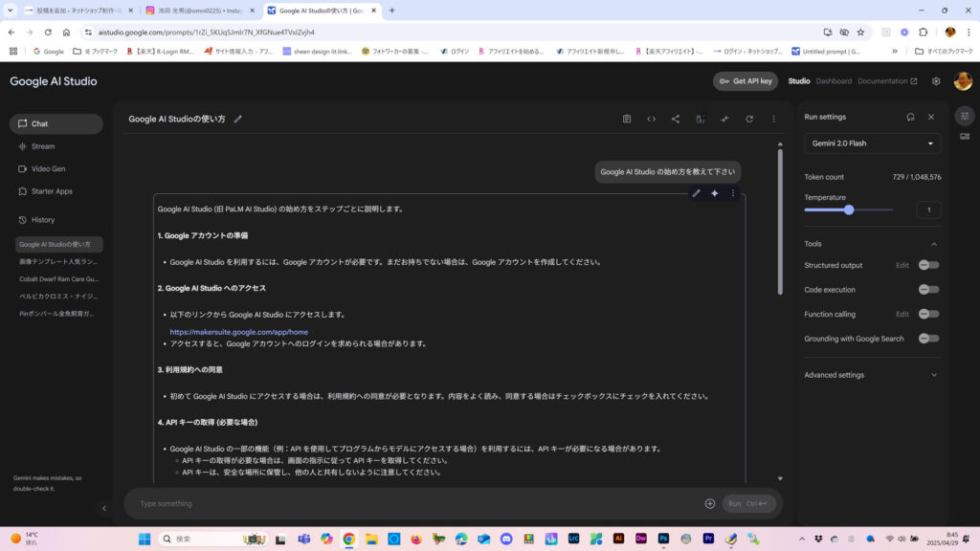Click the edit pencil on the response
The image size is (980, 551).
tap(696, 193)
